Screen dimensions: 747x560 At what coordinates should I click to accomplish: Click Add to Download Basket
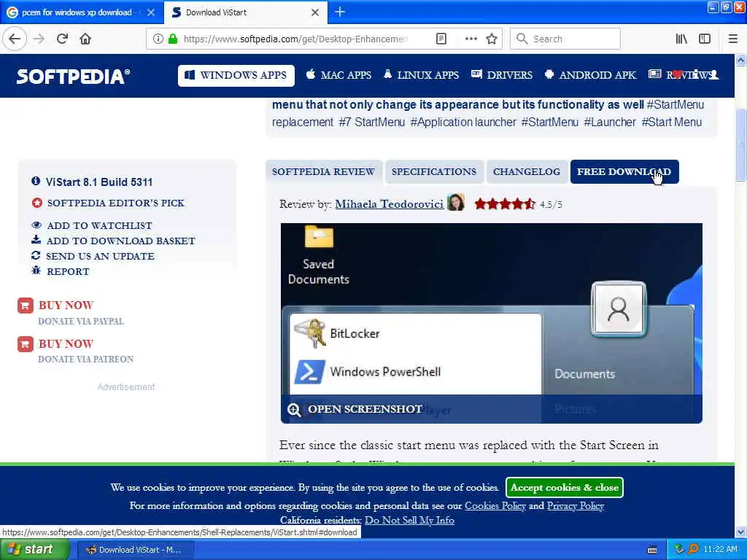pyautogui.click(x=113, y=241)
